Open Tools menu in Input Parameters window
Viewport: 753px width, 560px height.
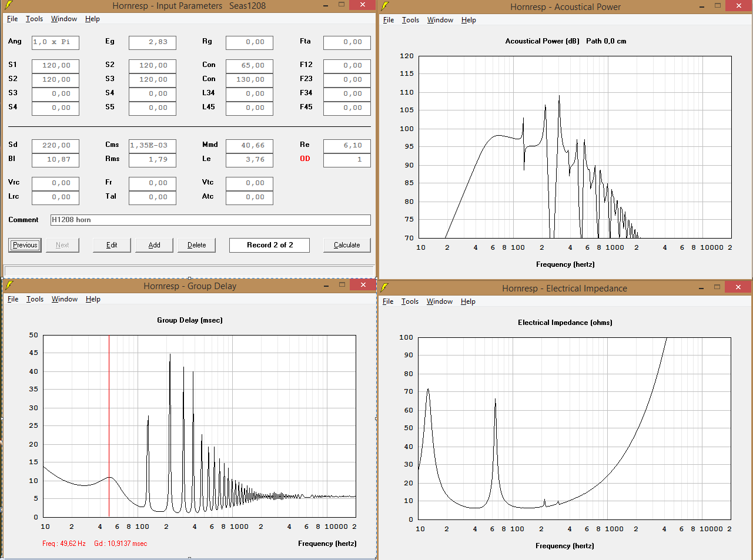pos(35,19)
